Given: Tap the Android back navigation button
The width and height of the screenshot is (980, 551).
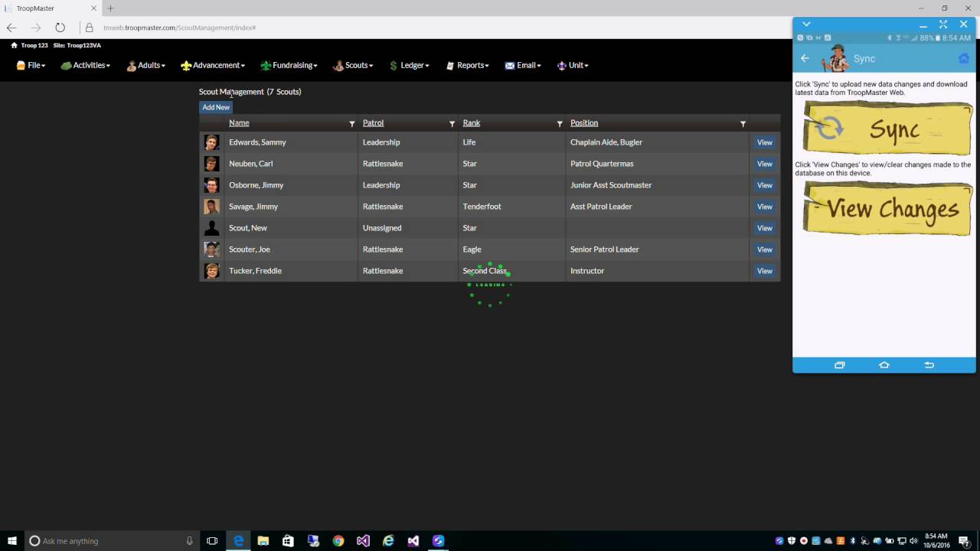Looking at the screenshot, I should coord(929,365).
